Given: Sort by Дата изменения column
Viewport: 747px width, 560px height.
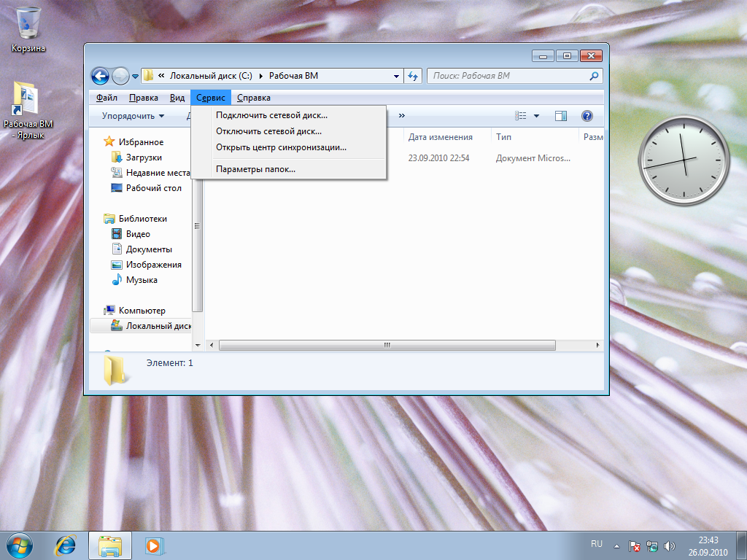Looking at the screenshot, I should pos(440,137).
